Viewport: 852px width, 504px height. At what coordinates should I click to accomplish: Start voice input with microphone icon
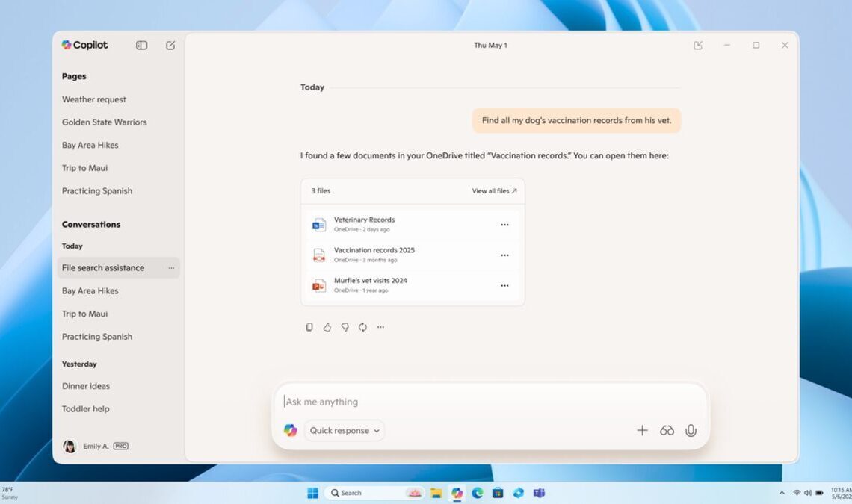pos(691,430)
